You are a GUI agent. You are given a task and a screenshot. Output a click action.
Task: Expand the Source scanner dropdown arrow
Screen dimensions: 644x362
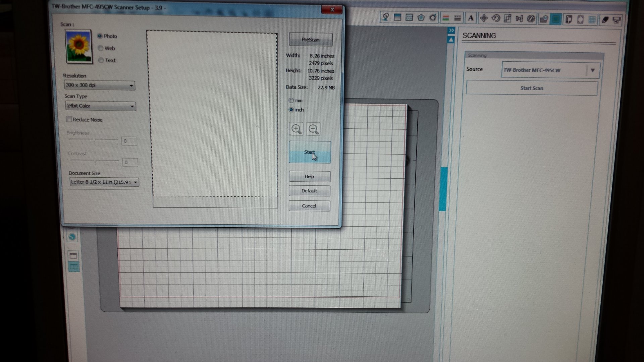(592, 70)
